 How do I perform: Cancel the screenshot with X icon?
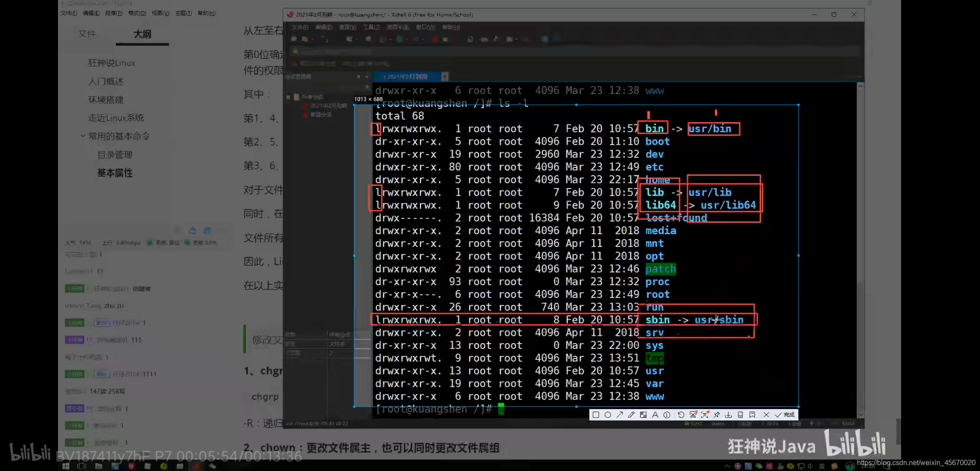click(766, 415)
